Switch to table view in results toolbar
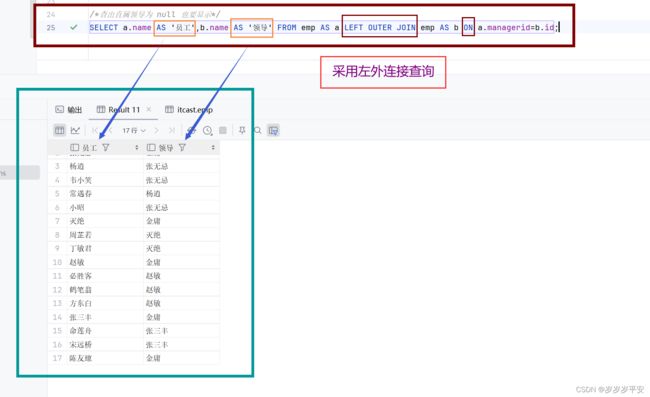650x397 pixels. (59, 131)
